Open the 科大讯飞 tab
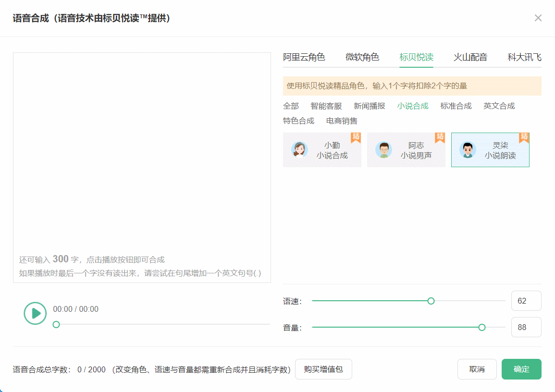This screenshot has height=392, width=555. (x=524, y=57)
